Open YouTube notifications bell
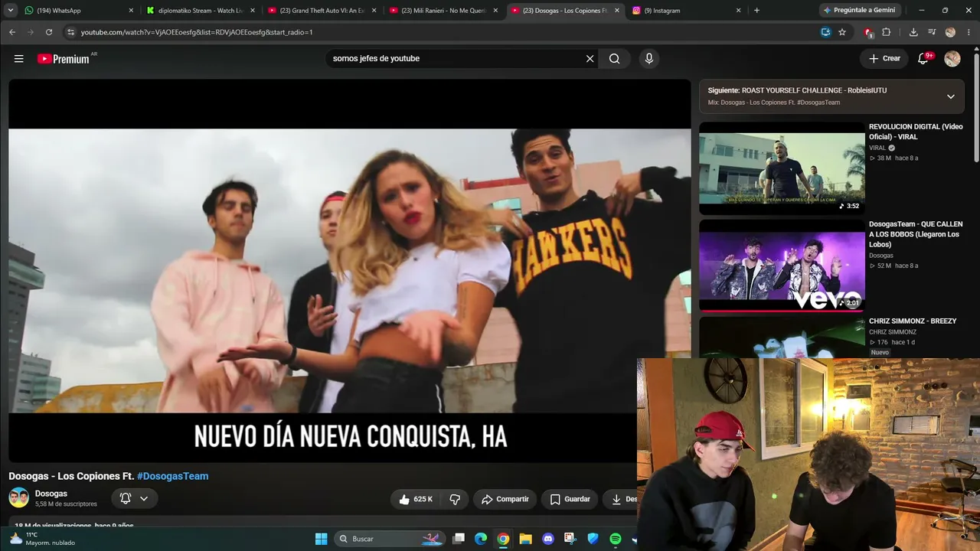The width and height of the screenshot is (980, 551). pyautogui.click(x=923, y=59)
